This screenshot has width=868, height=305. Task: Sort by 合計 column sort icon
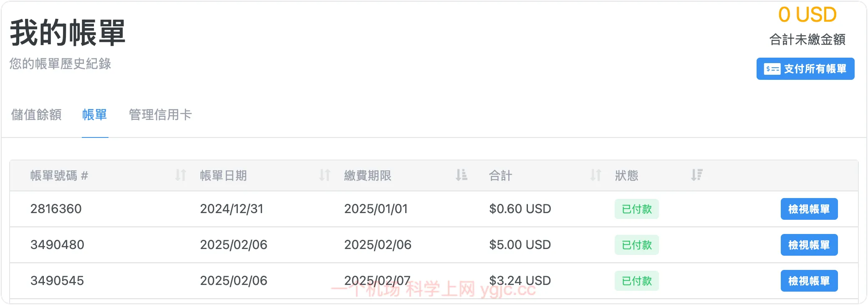(x=595, y=175)
